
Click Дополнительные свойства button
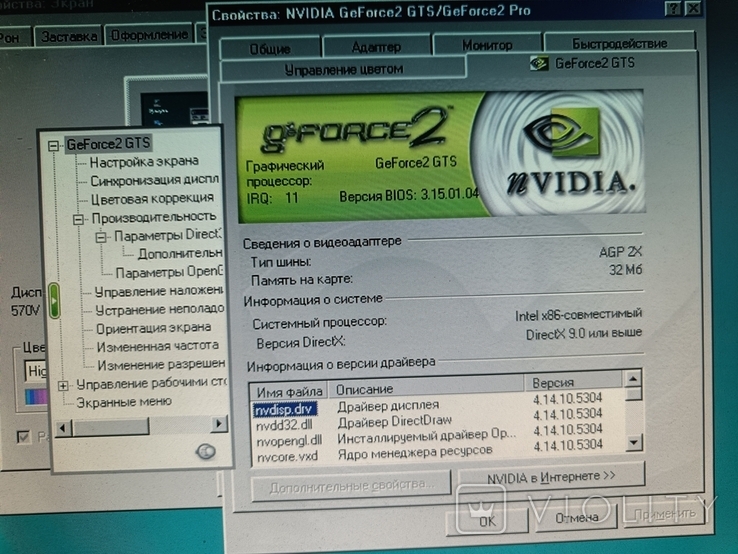click(x=352, y=485)
